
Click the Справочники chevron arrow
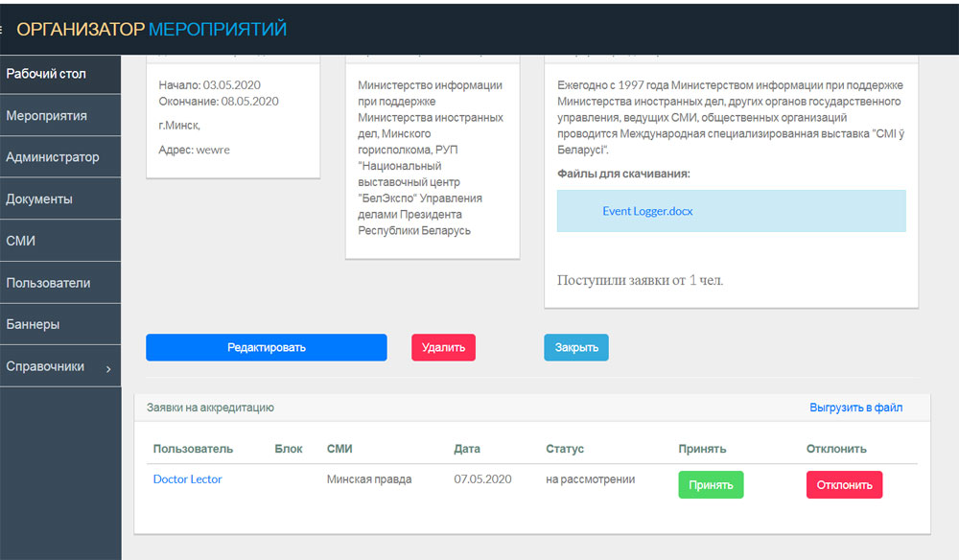click(x=108, y=368)
